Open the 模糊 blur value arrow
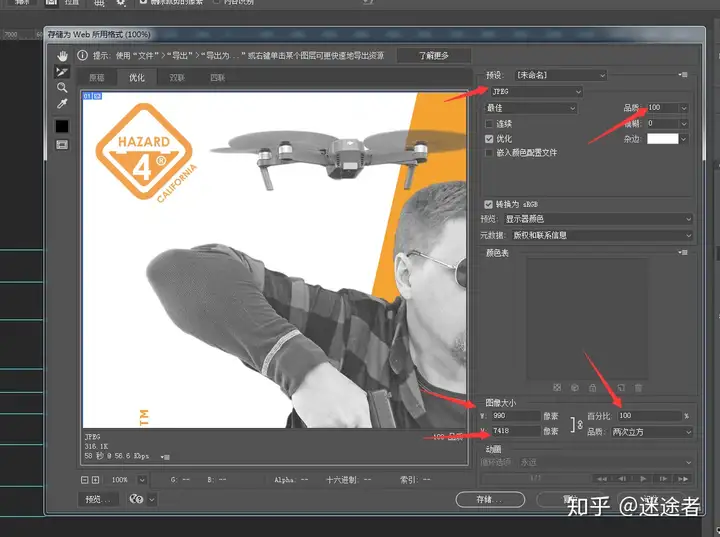720x537 pixels. [x=684, y=124]
